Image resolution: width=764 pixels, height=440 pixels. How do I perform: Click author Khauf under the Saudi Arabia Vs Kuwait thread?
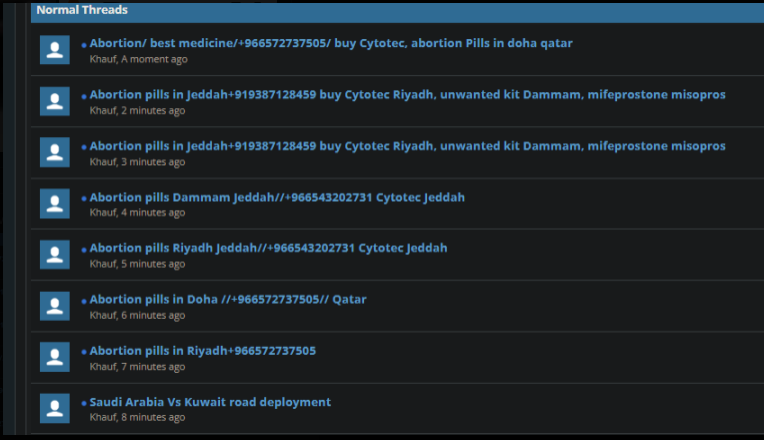[102, 417]
